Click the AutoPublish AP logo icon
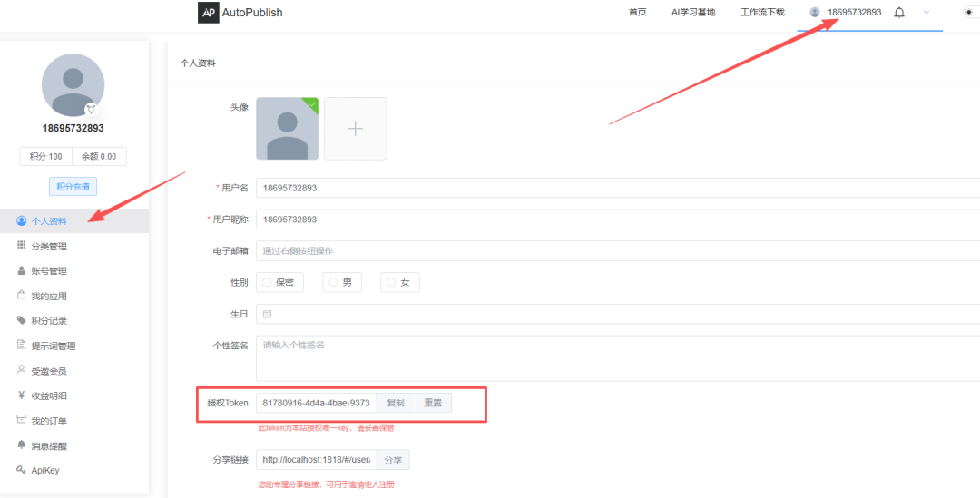Viewport: 980px width, 498px height. point(208,13)
